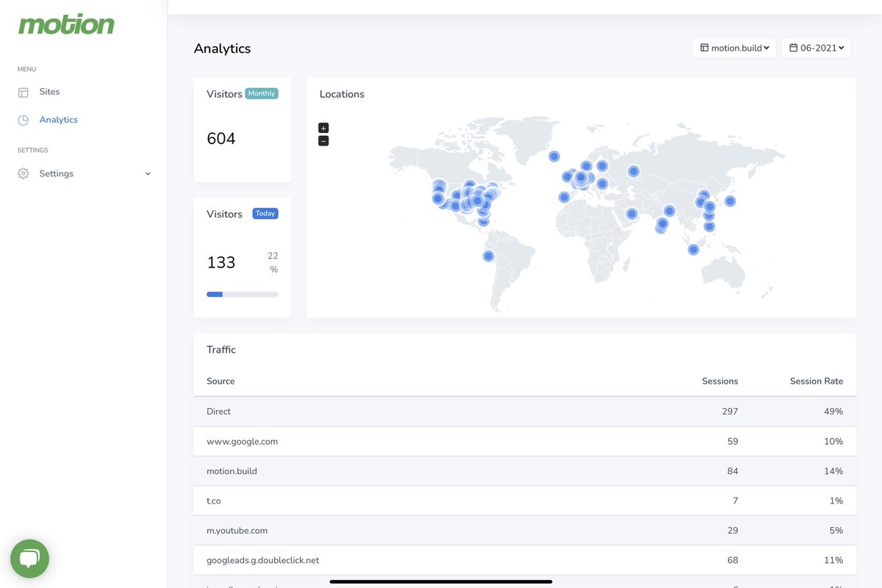Select Analytics in the sidebar

(x=59, y=120)
